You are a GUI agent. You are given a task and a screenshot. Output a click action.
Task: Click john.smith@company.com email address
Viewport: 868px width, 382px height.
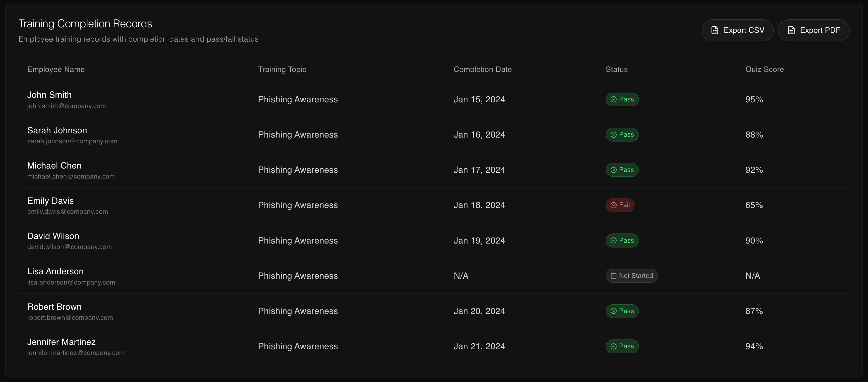click(66, 106)
